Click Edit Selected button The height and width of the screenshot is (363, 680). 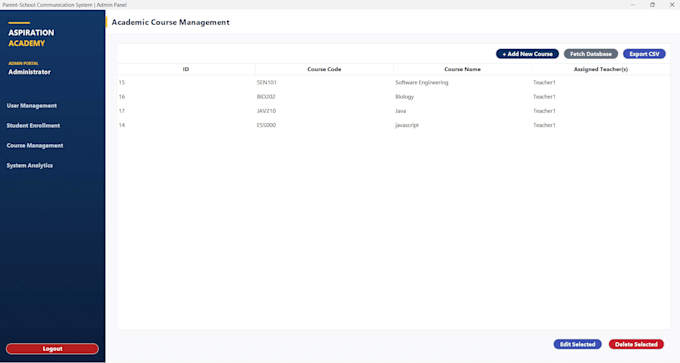(x=577, y=344)
